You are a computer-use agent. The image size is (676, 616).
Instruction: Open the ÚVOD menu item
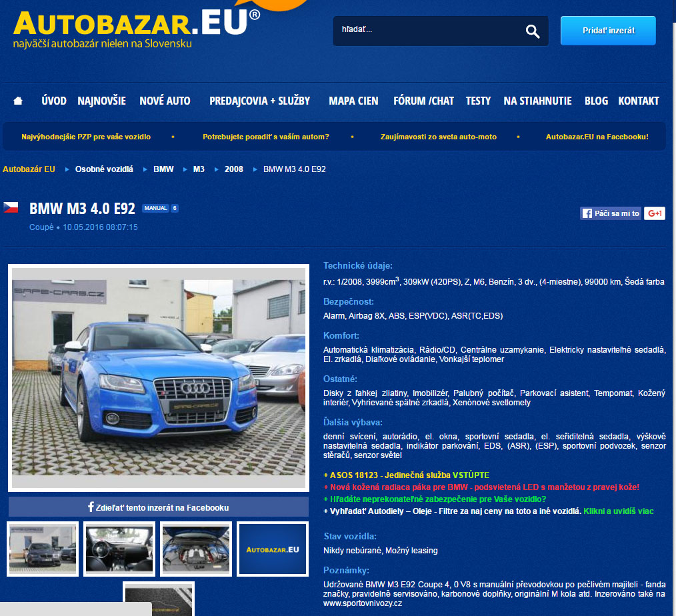(x=54, y=101)
